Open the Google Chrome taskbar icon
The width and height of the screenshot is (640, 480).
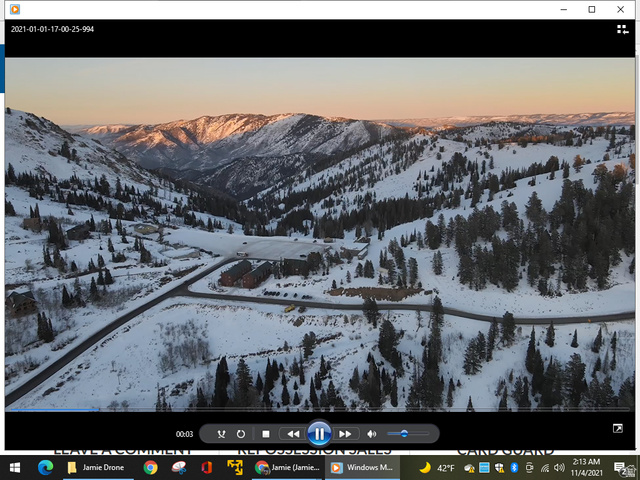pyautogui.click(x=150, y=467)
